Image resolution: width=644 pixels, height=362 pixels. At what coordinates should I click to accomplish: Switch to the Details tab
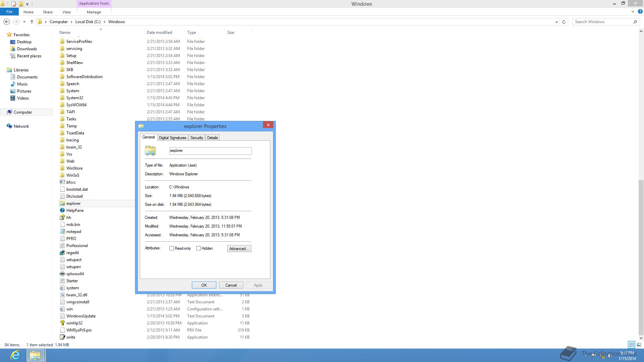click(x=212, y=138)
